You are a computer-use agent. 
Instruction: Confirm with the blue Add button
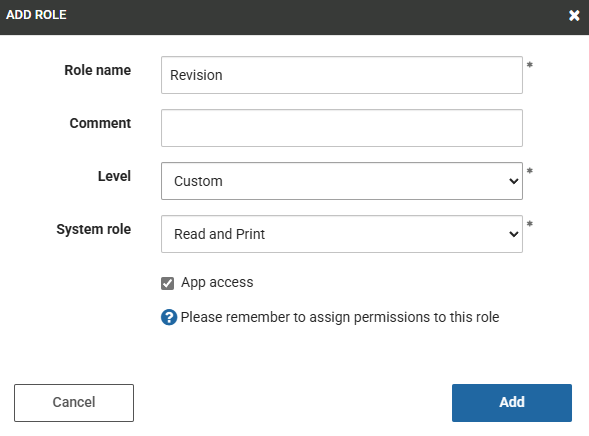(x=512, y=403)
